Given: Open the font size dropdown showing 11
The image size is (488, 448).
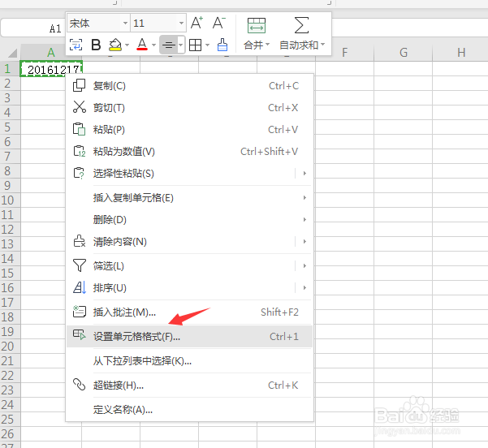Looking at the screenshot, I should 181,23.
